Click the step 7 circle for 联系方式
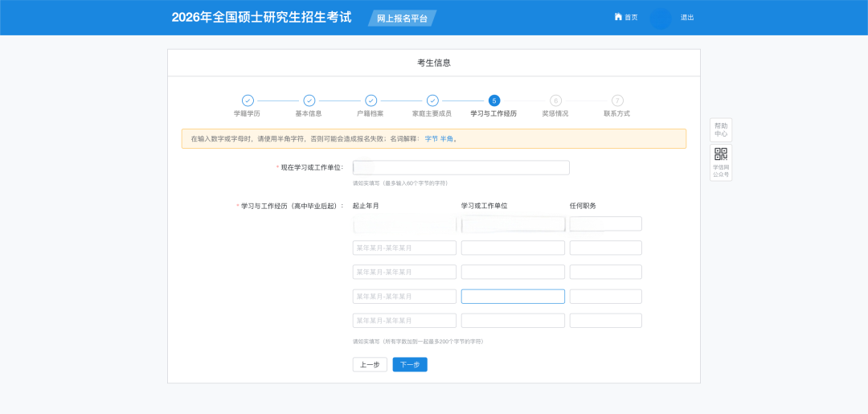This screenshot has height=414, width=868. (x=617, y=100)
